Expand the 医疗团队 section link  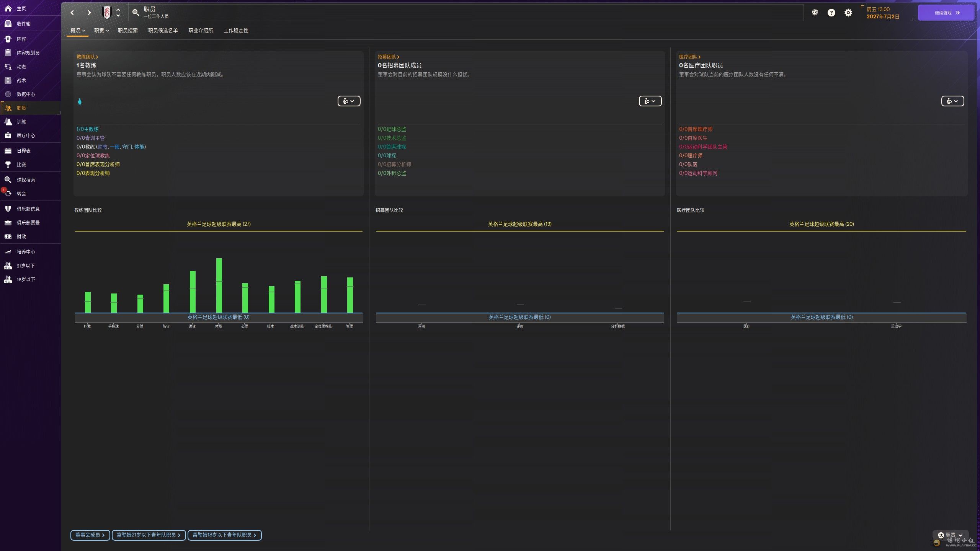(690, 57)
